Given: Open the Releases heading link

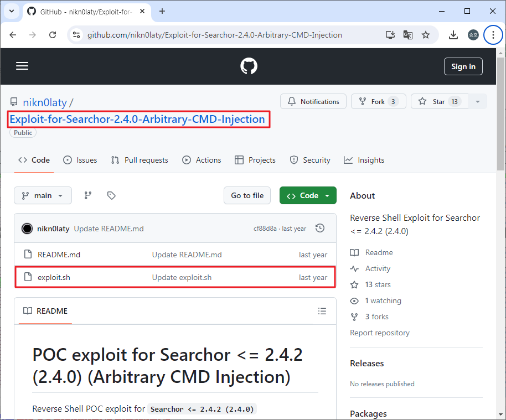Looking at the screenshot, I should [367, 363].
